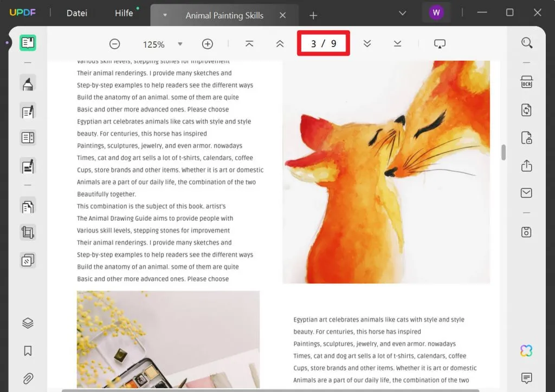Image resolution: width=555 pixels, height=392 pixels.
Task: Start slideshow presentation mode
Action: [440, 44]
